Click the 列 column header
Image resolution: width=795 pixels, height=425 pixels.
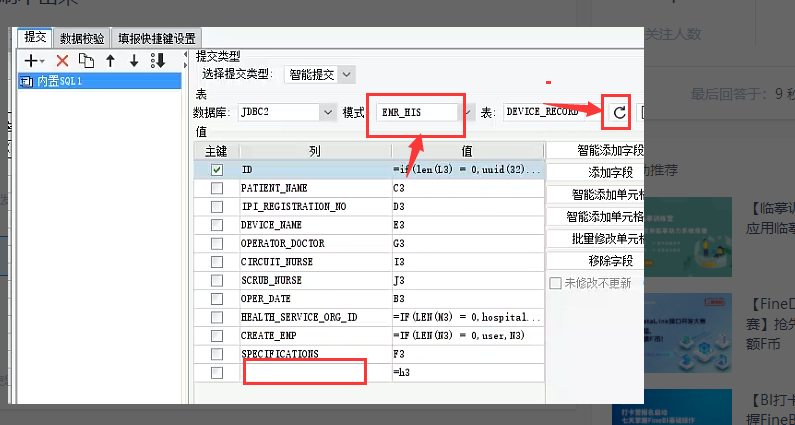(x=315, y=151)
